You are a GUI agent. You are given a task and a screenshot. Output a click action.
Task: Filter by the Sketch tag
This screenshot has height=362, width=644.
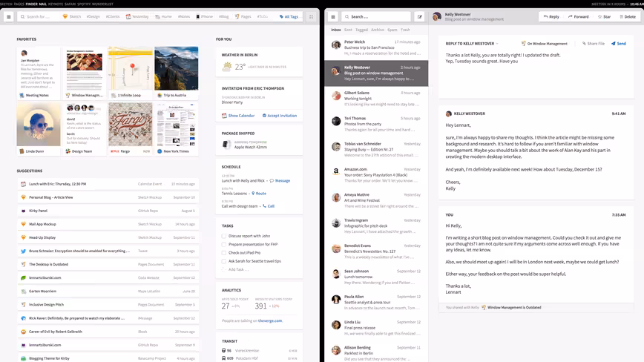tap(72, 17)
